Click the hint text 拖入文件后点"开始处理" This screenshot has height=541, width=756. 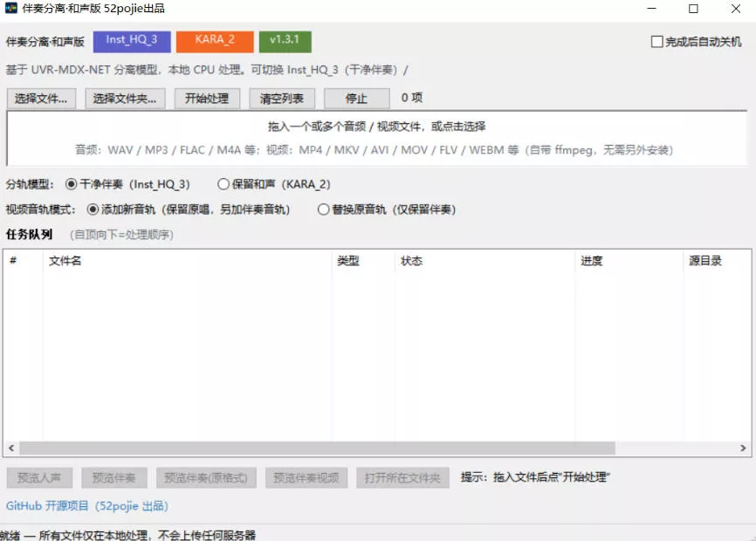coord(551,477)
